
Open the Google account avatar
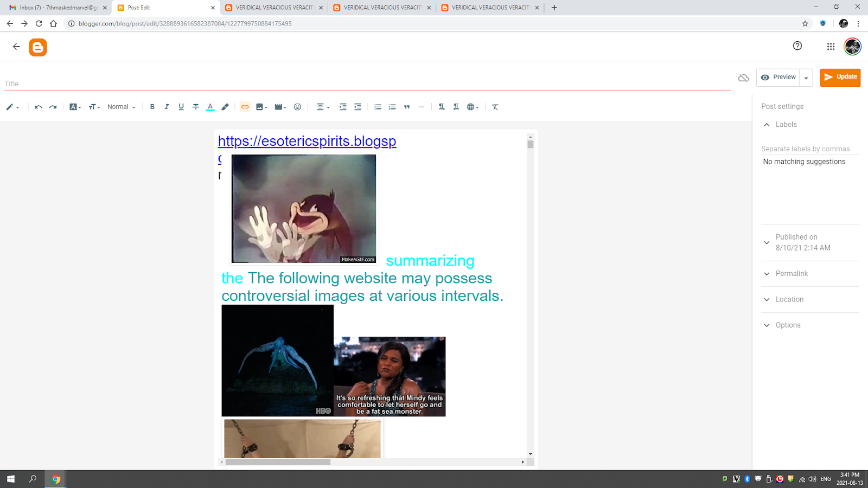[x=852, y=47]
